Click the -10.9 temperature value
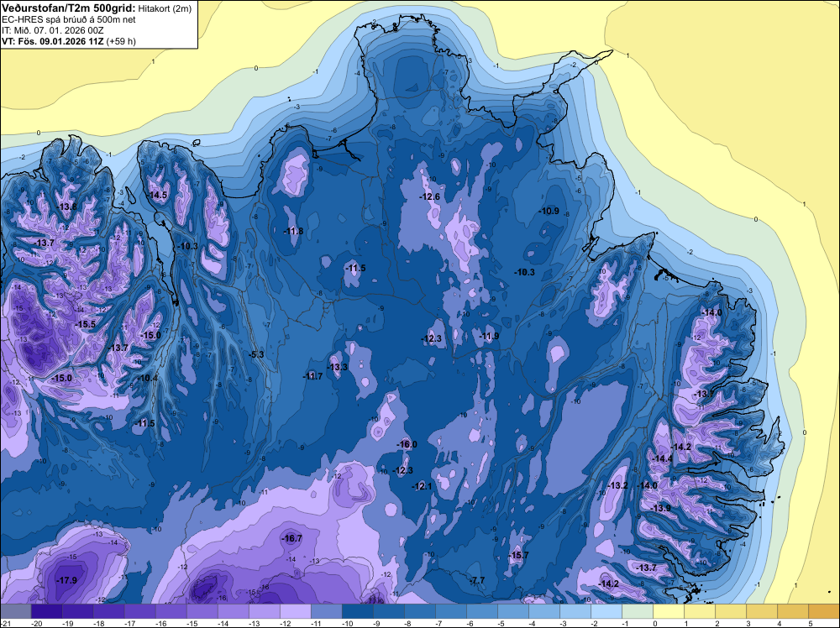The image size is (840, 628). 549,211
